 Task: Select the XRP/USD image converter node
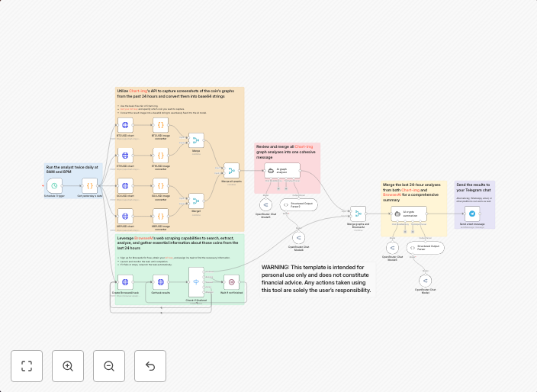pyautogui.click(x=161, y=216)
